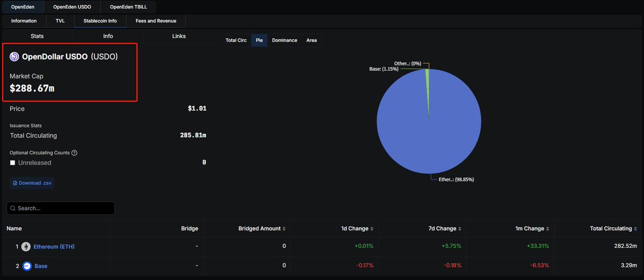644x280 pixels.
Task: Select the Links sub-tab
Action: pyautogui.click(x=179, y=36)
